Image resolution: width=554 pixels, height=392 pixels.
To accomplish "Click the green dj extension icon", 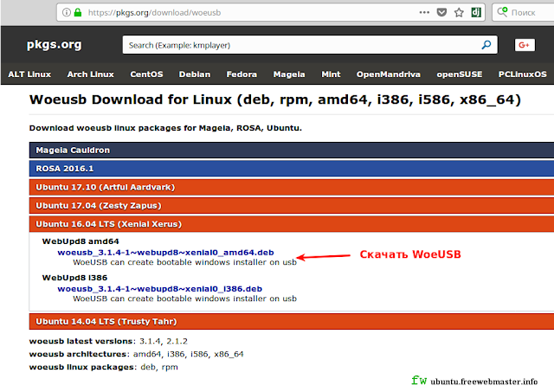I will pos(476,12).
